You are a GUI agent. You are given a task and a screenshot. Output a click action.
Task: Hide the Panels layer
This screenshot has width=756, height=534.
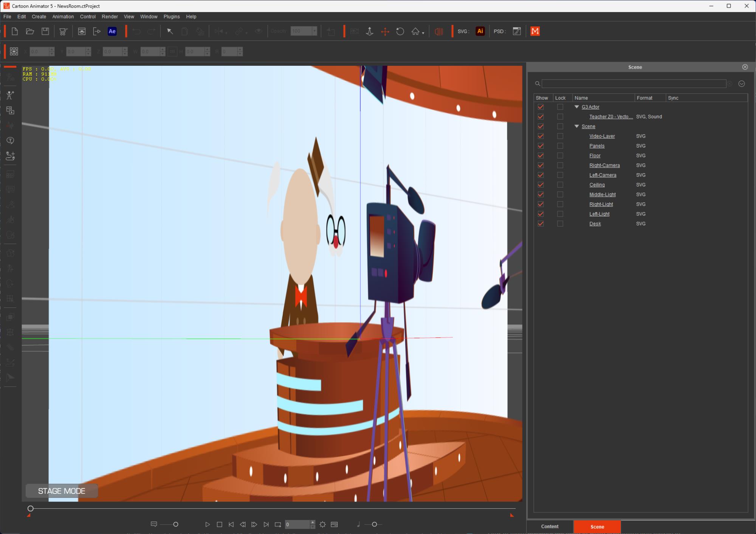[x=541, y=146]
